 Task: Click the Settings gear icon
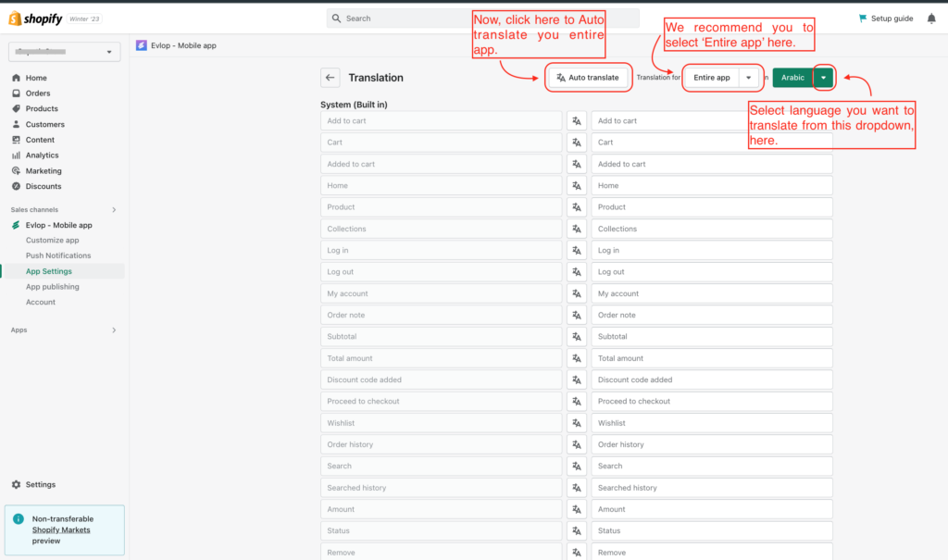click(17, 484)
